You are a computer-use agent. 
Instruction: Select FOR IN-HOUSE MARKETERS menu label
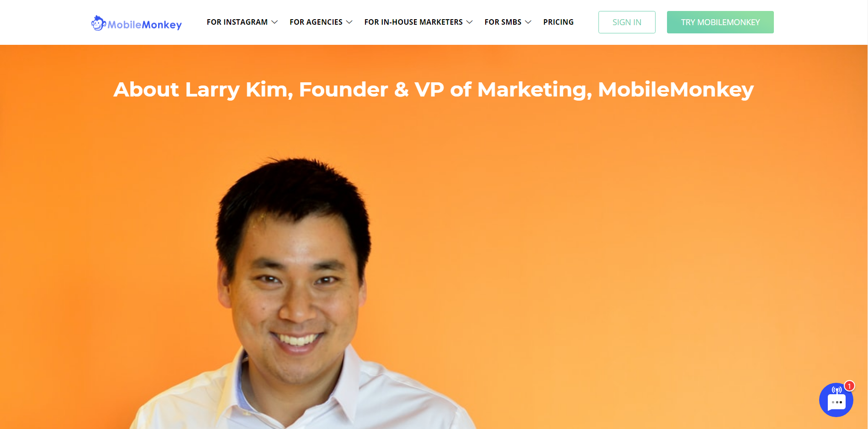(x=413, y=22)
